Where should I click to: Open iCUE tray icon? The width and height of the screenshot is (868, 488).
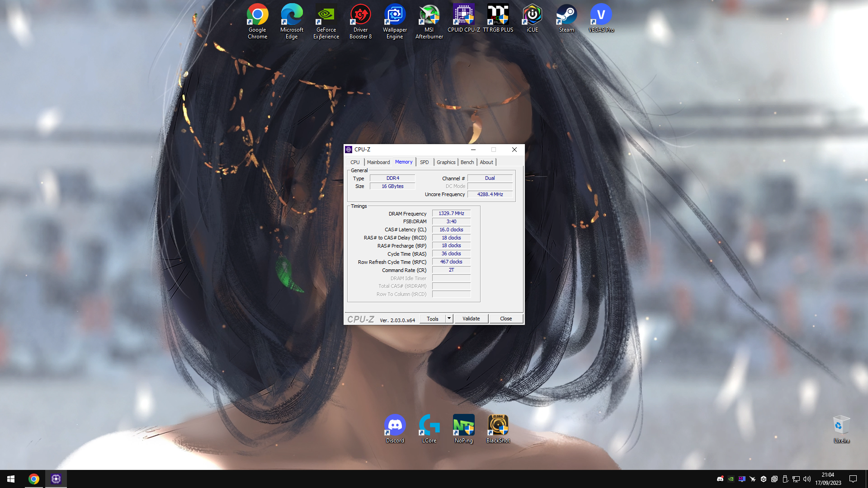click(x=763, y=479)
